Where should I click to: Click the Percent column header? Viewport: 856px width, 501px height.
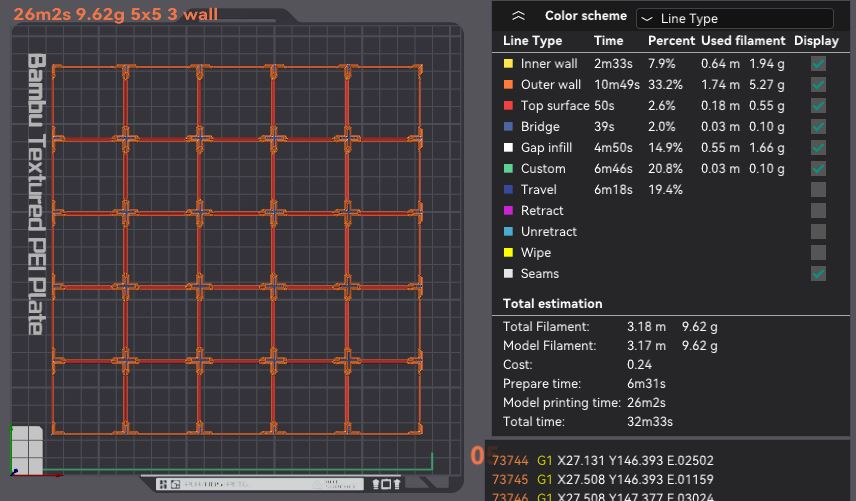point(671,41)
